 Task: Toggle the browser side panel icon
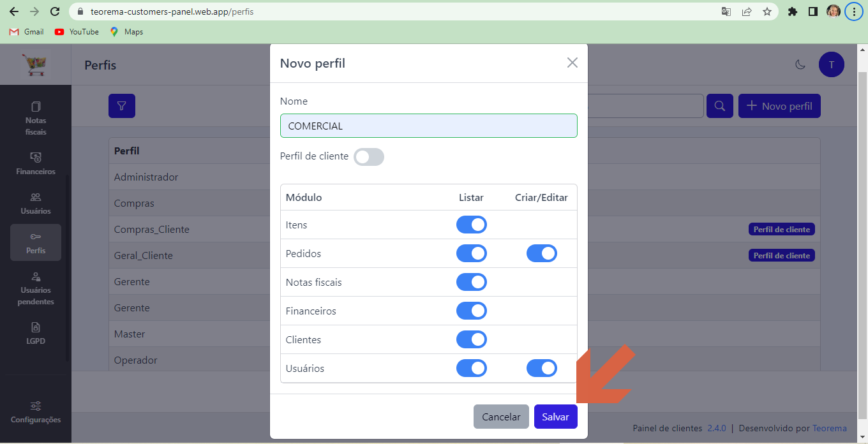813,11
